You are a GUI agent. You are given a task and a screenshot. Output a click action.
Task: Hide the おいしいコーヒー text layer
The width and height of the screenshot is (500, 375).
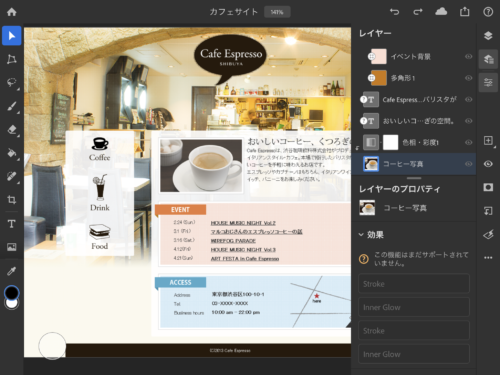[x=468, y=121]
